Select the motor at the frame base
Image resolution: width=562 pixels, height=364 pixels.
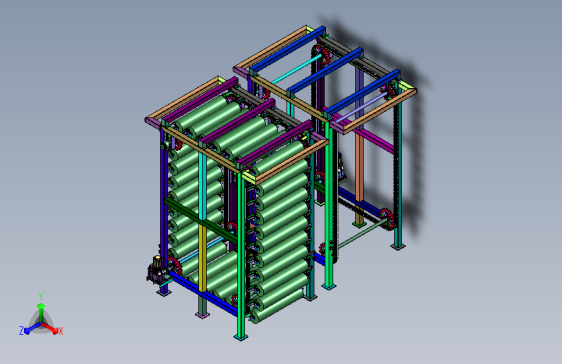click(x=155, y=270)
